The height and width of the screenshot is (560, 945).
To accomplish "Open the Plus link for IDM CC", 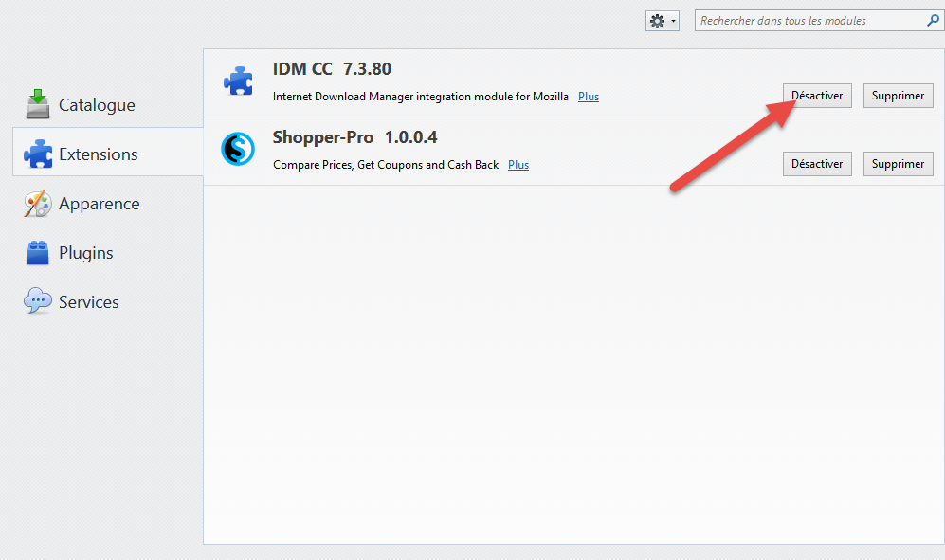I will coord(589,97).
